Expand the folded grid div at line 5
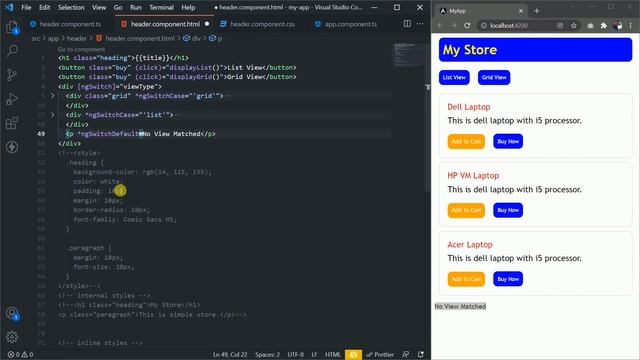 tap(53, 96)
